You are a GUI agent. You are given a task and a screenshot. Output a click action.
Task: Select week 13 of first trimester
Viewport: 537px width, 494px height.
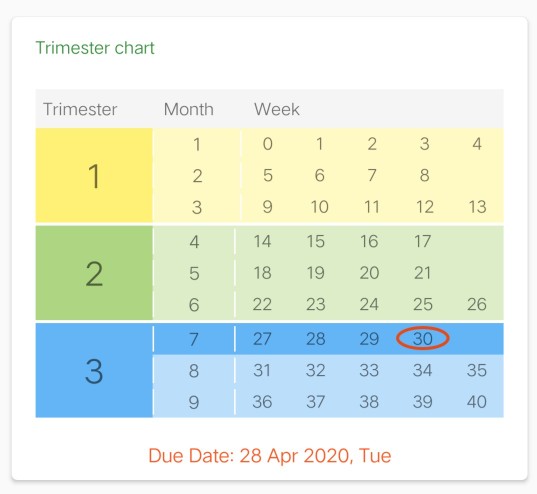click(x=477, y=207)
